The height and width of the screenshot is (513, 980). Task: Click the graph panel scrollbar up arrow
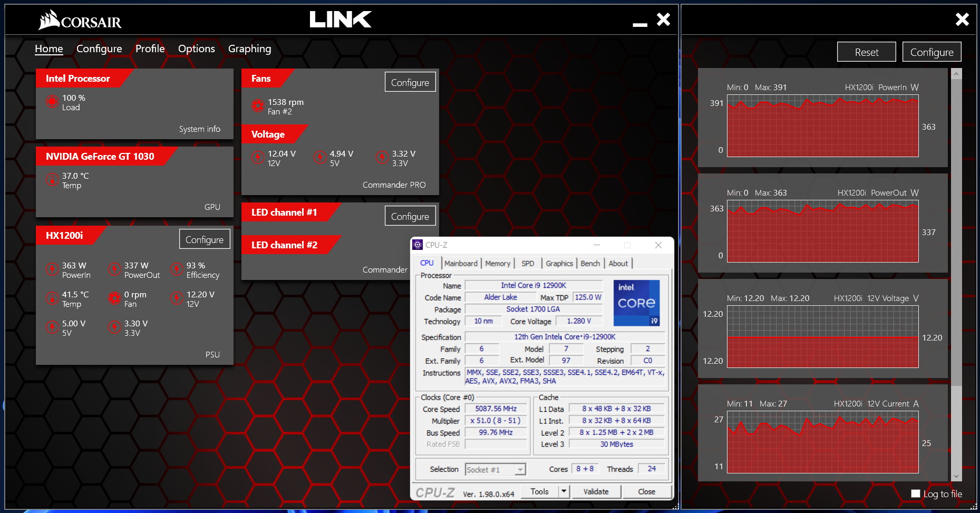(956, 74)
